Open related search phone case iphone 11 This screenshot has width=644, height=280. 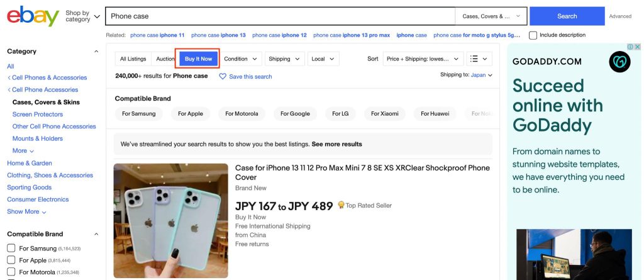[157, 35]
